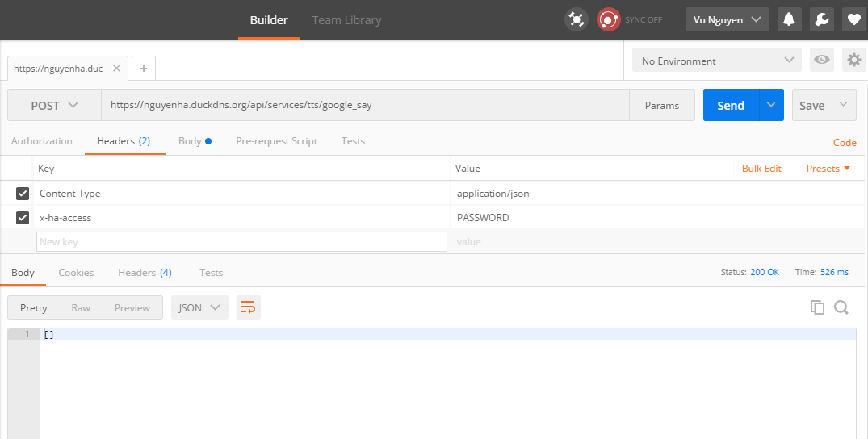Select the response Body tab
The image size is (868, 439).
[x=23, y=273]
